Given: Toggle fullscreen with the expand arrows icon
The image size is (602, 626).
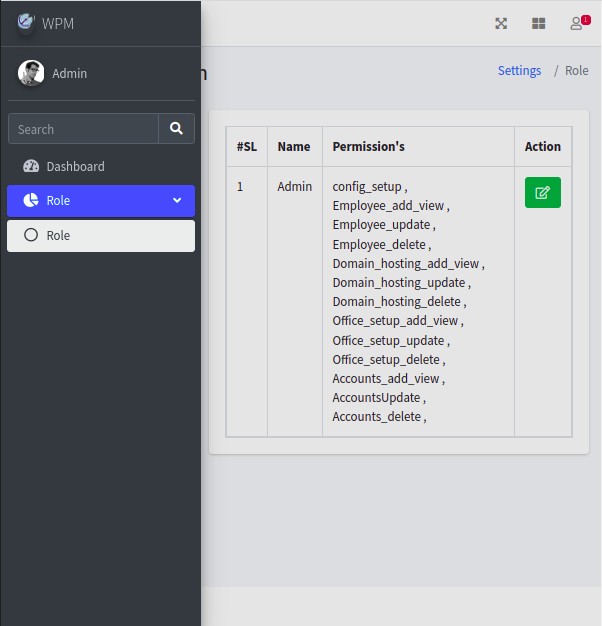Looking at the screenshot, I should [x=501, y=23].
